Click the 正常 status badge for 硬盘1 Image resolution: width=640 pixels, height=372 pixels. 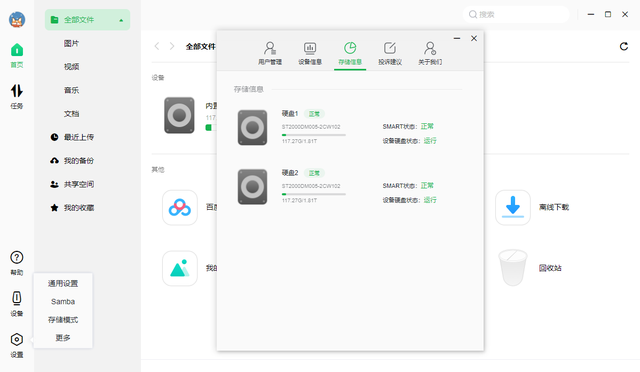point(314,114)
